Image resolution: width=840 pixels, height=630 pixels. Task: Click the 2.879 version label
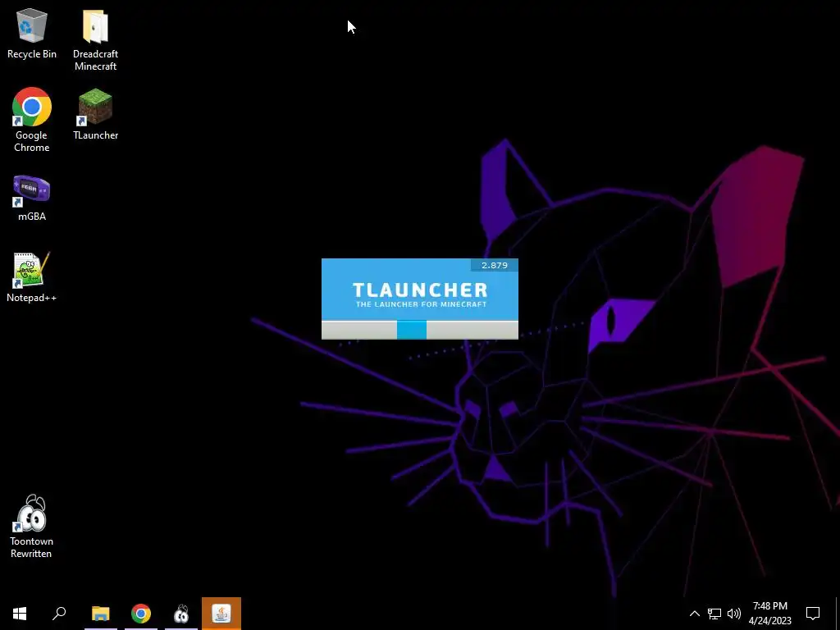(495, 265)
